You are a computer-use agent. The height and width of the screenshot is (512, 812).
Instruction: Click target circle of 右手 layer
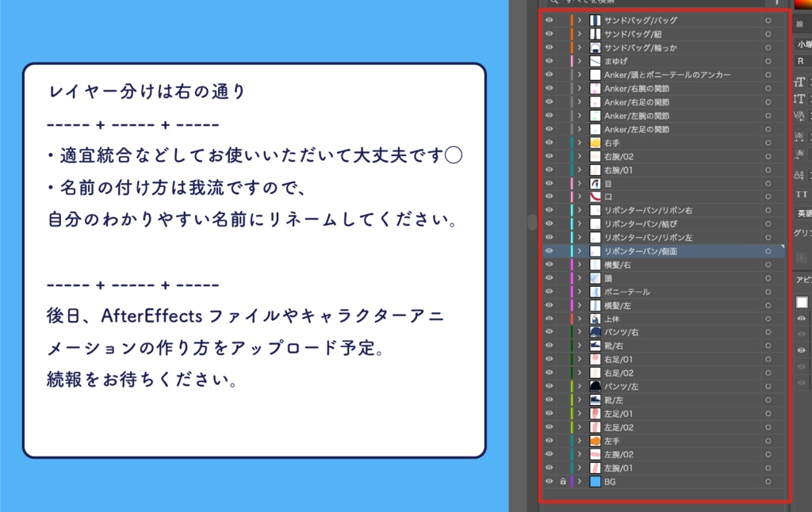pyautogui.click(x=768, y=143)
